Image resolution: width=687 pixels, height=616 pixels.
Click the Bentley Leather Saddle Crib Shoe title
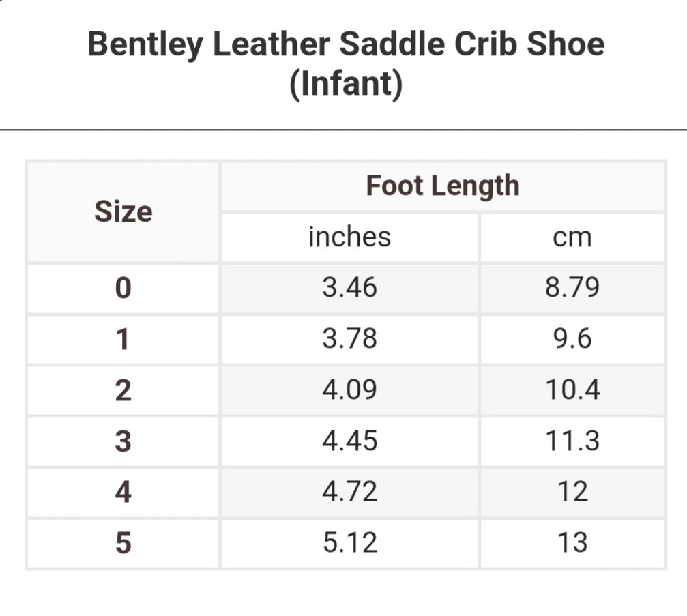[x=346, y=64]
